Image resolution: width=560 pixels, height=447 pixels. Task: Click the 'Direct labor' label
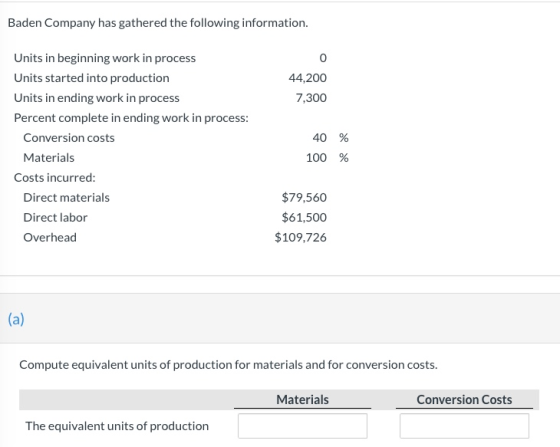(x=55, y=218)
